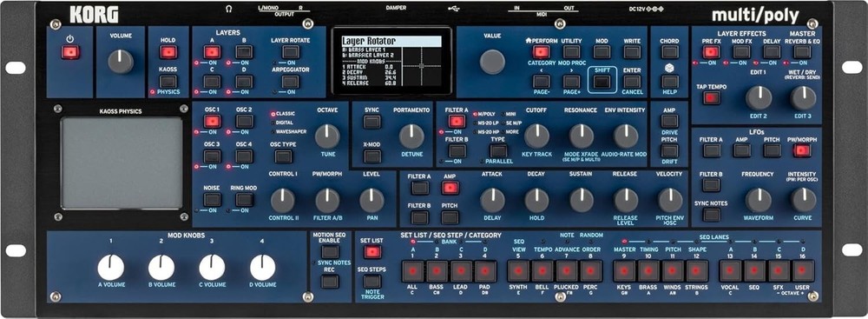This screenshot has height=319, width=868.
Task: Activate the CHORD button
Action: tap(670, 52)
